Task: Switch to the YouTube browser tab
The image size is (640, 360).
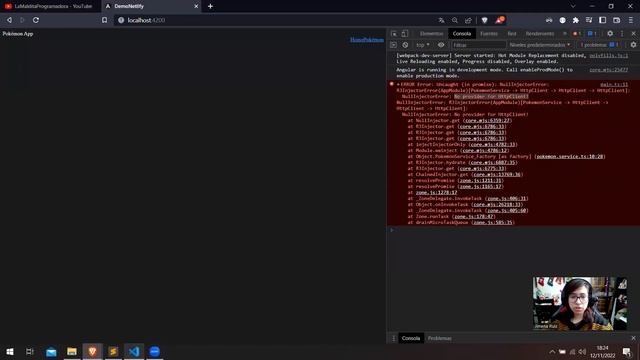Action: tap(49, 6)
